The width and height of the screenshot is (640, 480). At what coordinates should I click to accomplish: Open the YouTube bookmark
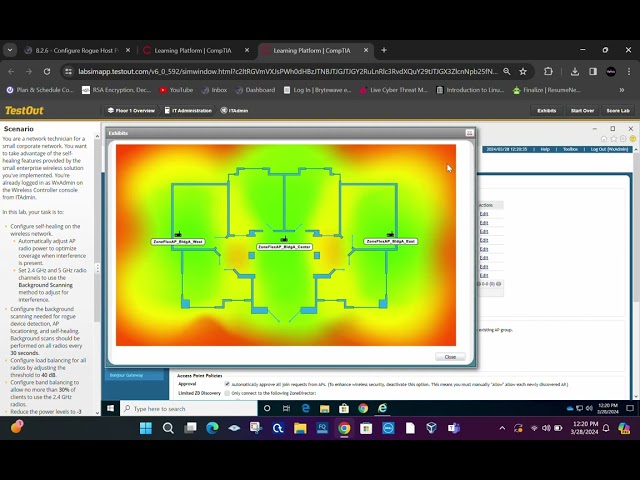pos(176,90)
